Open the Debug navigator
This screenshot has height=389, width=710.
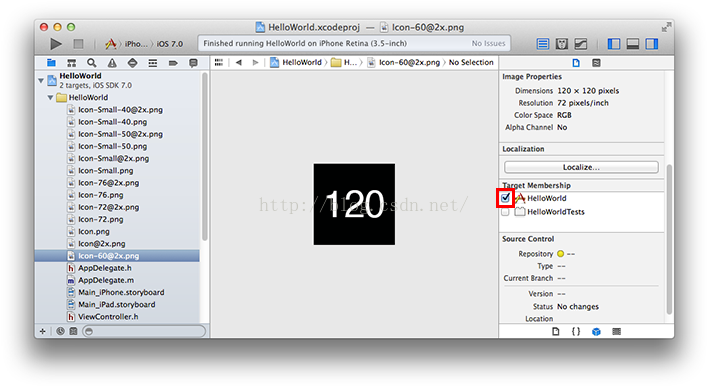pos(153,62)
